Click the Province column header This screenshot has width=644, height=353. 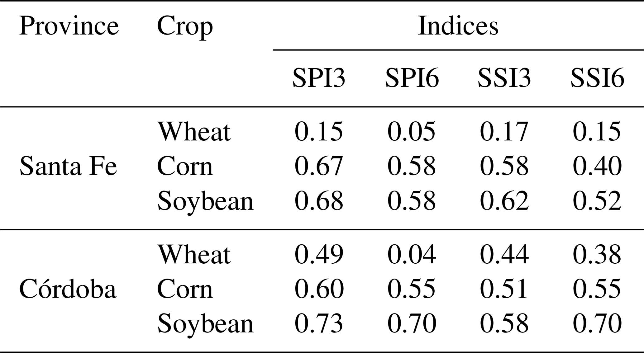(69, 26)
